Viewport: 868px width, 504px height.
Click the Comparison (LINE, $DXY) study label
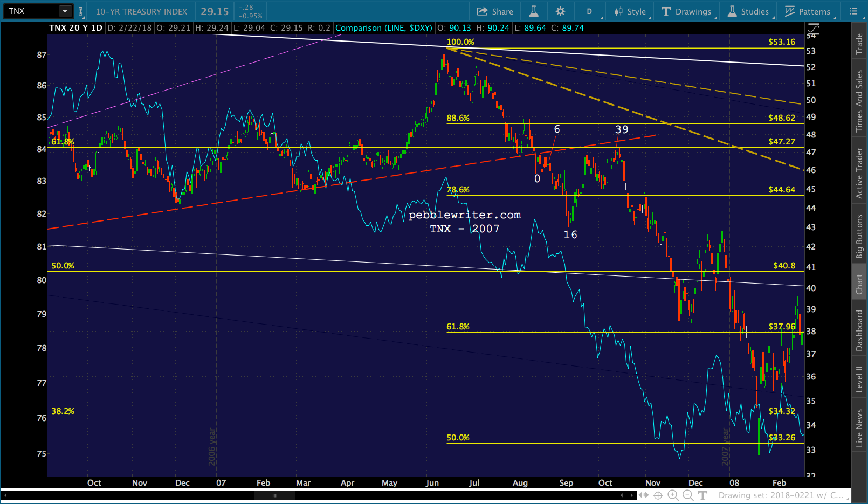click(x=384, y=28)
